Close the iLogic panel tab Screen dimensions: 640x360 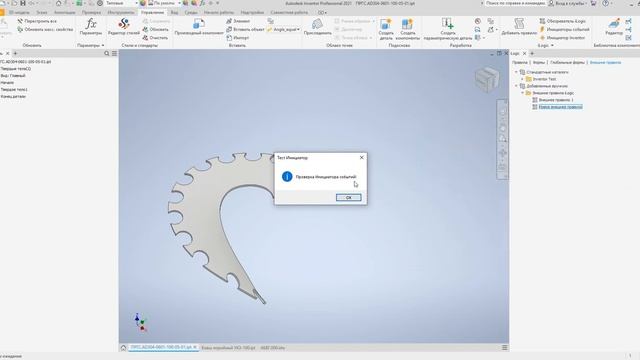coord(524,53)
